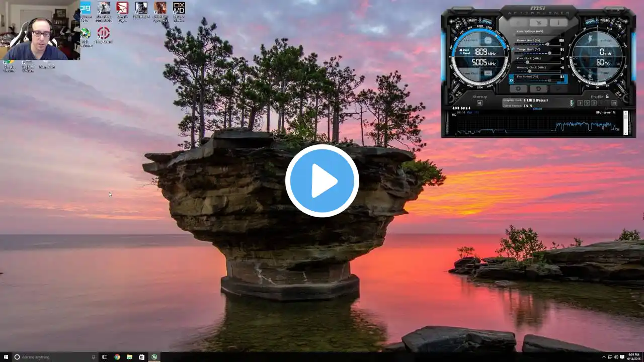This screenshot has width=644, height=362.
Task: Open Windows Store from the taskbar
Action: coord(141,357)
